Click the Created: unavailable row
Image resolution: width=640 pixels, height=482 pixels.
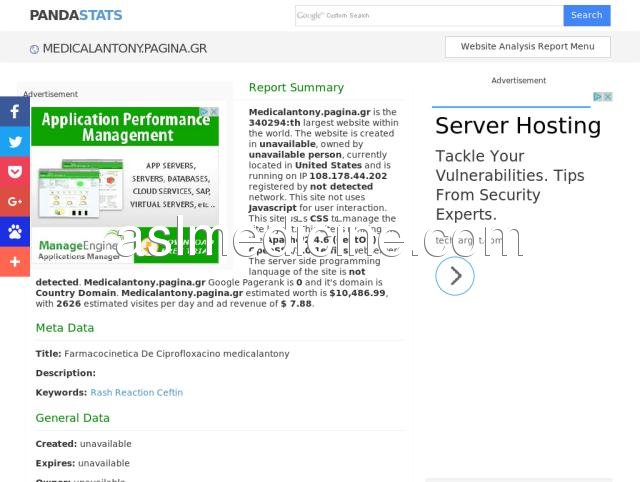(83, 444)
